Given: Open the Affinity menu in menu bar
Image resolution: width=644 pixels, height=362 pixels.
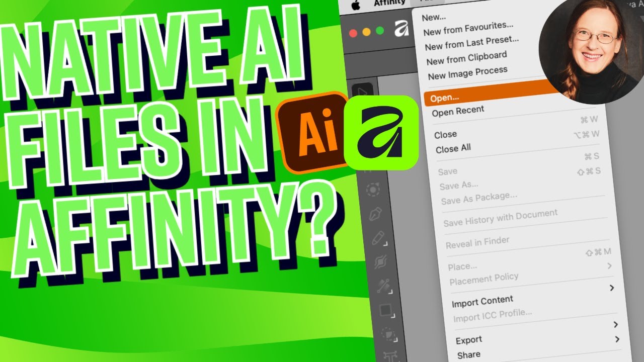Looking at the screenshot, I should (x=389, y=3).
